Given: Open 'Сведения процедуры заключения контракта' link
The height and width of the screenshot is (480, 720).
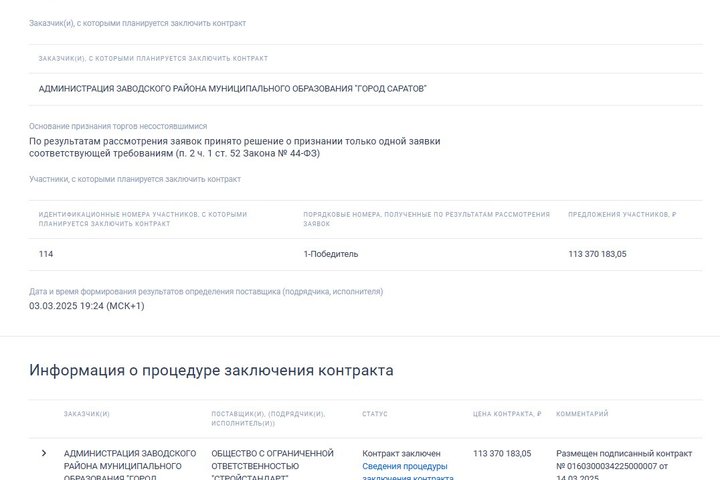Looking at the screenshot, I should (x=407, y=472).
